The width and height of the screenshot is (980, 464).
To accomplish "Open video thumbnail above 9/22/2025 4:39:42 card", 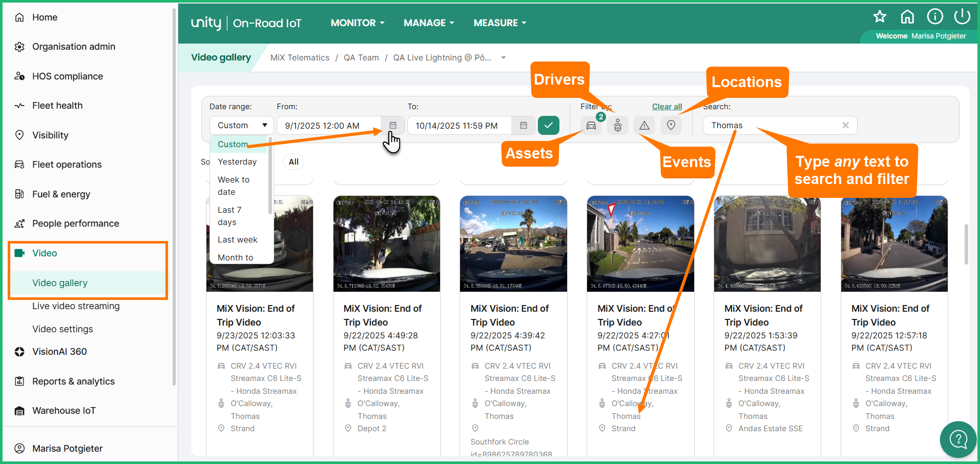I will coord(514,244).
